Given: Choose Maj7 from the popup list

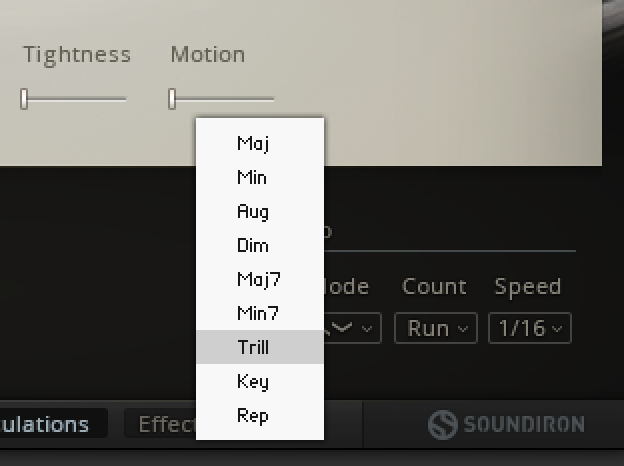Looking at the screenshot, I should pos(258,279).
